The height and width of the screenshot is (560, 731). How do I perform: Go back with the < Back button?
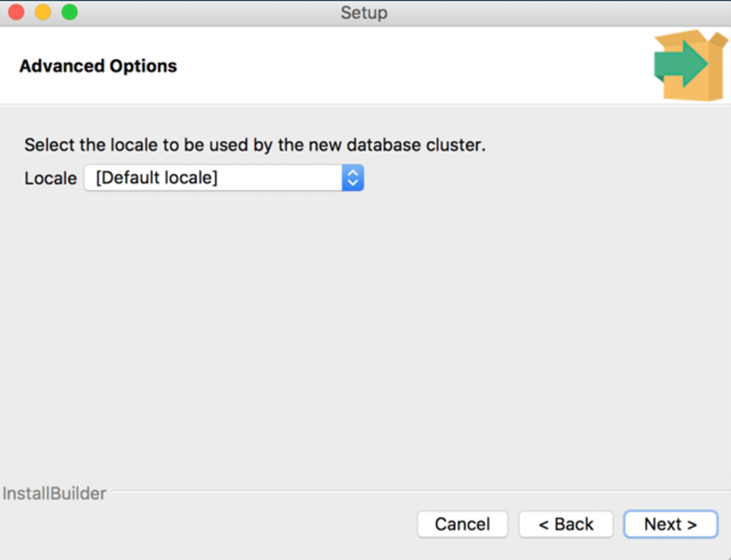[566, 524]
